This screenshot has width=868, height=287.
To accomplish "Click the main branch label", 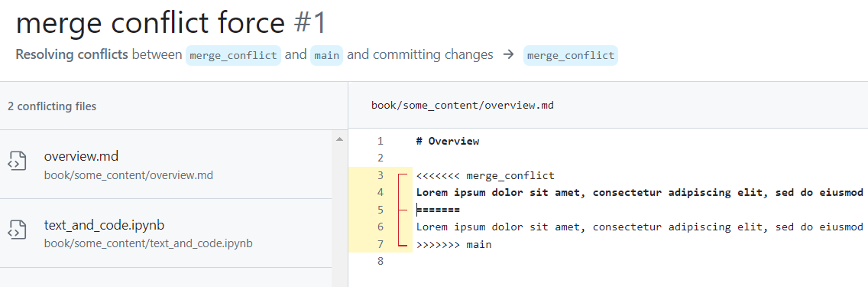I will tap(326, 55).
